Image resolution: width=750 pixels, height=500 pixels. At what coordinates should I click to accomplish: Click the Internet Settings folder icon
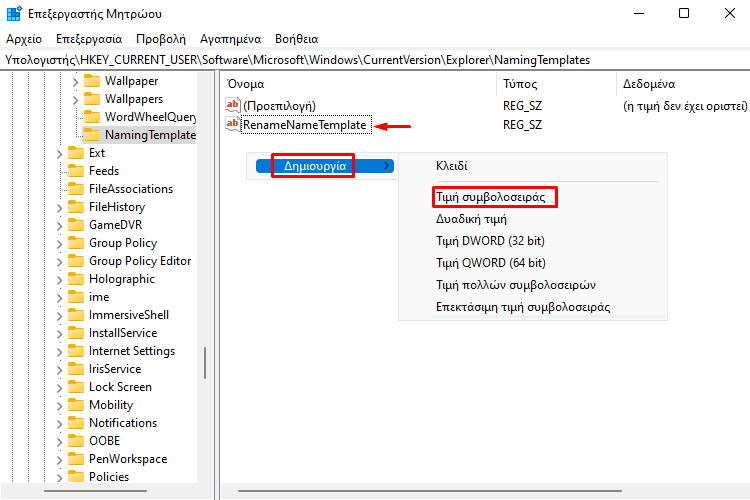[76, 351]
